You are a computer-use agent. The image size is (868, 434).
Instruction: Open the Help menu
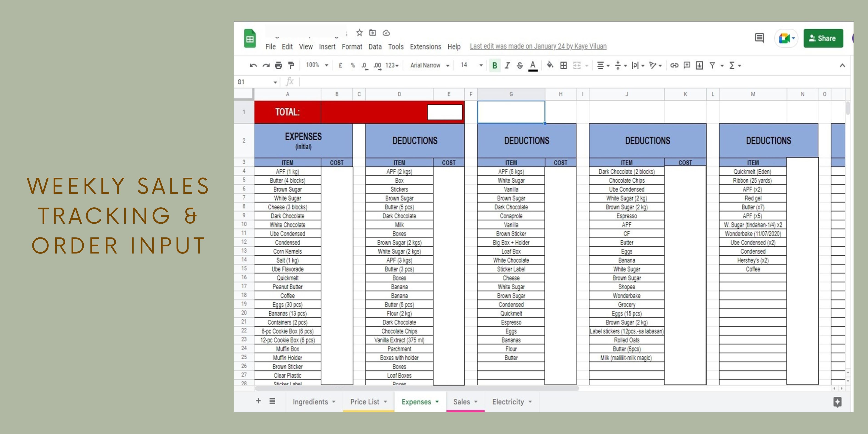454,47
